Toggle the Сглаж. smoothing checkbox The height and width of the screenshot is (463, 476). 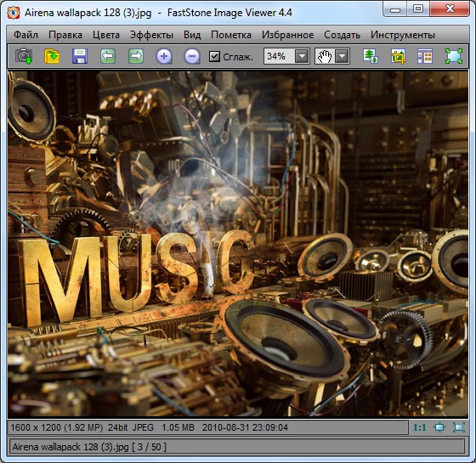214,56
